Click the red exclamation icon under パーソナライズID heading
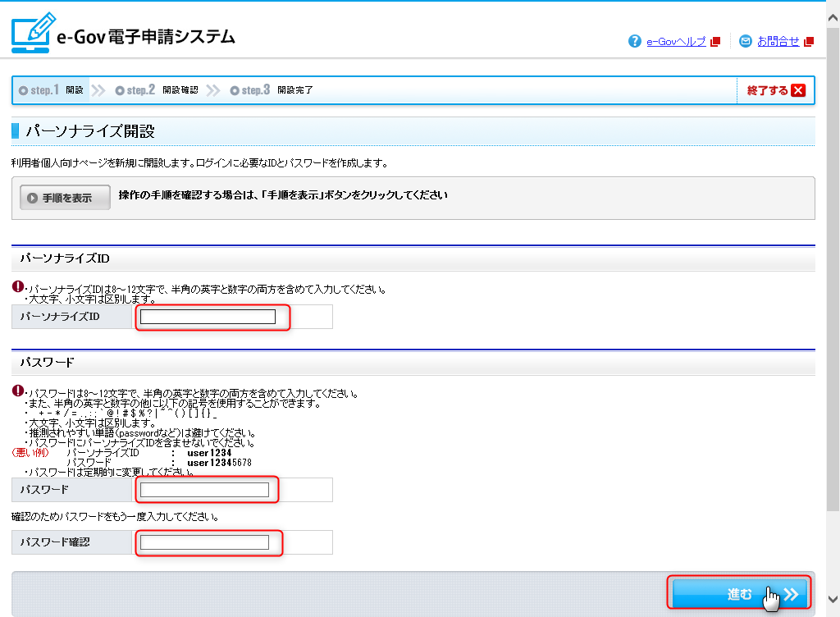This screenshot has height=617, width=840. click(x=18, y=286)
